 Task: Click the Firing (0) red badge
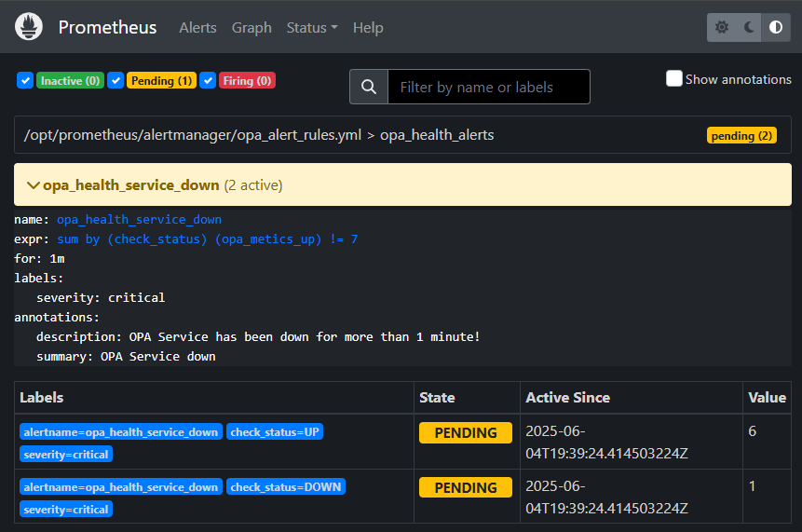pyautogui.click(x=247, y=80)
